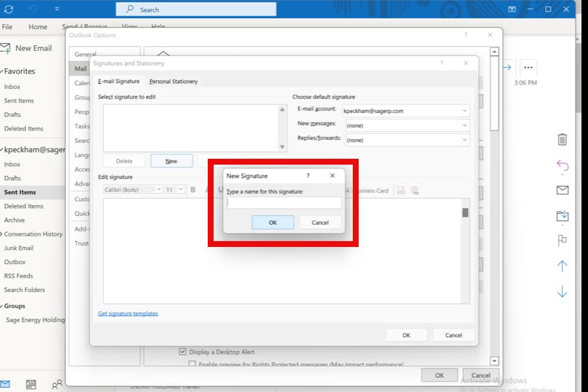Click the mark-as-unread envelope icon
The image size is (588, 392).
pos(562,191)
